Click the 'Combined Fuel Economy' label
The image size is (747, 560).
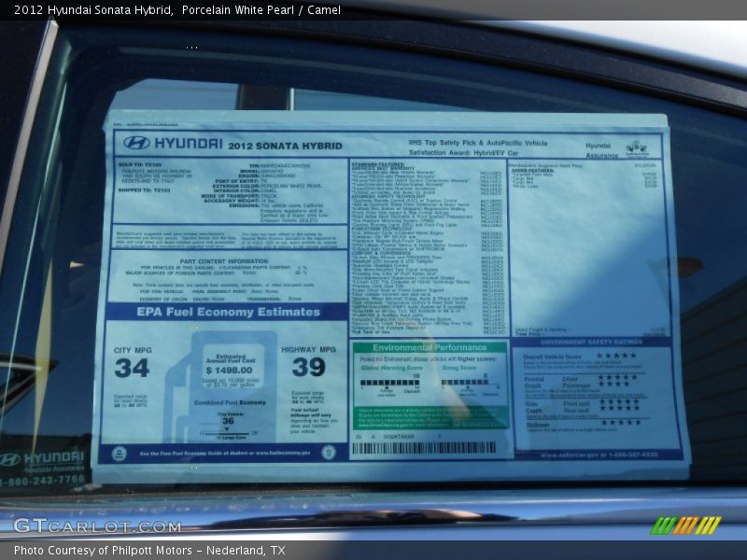pyautogui.click(x=230, y=402)
